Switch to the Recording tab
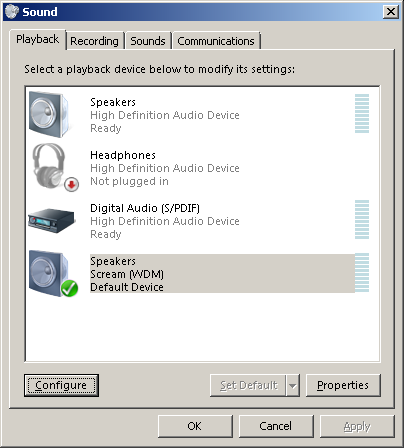 pyautogui.click(x=94, y=41)
